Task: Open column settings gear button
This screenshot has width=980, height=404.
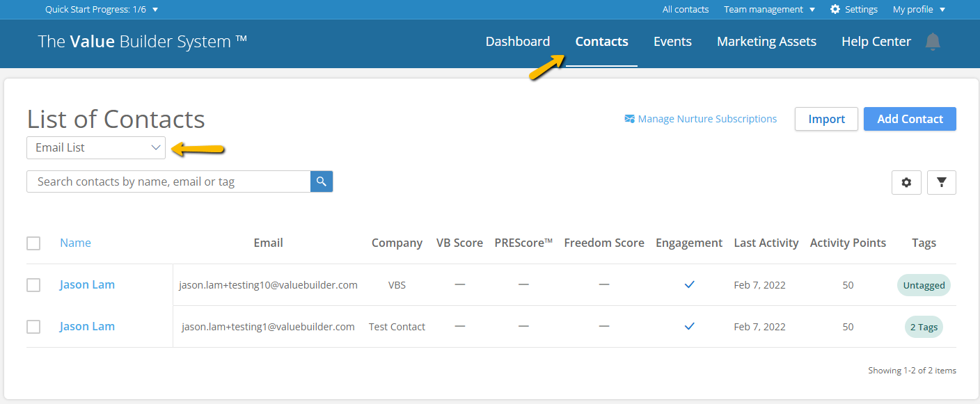Action: pyautogui.click(x=906, y=182)
